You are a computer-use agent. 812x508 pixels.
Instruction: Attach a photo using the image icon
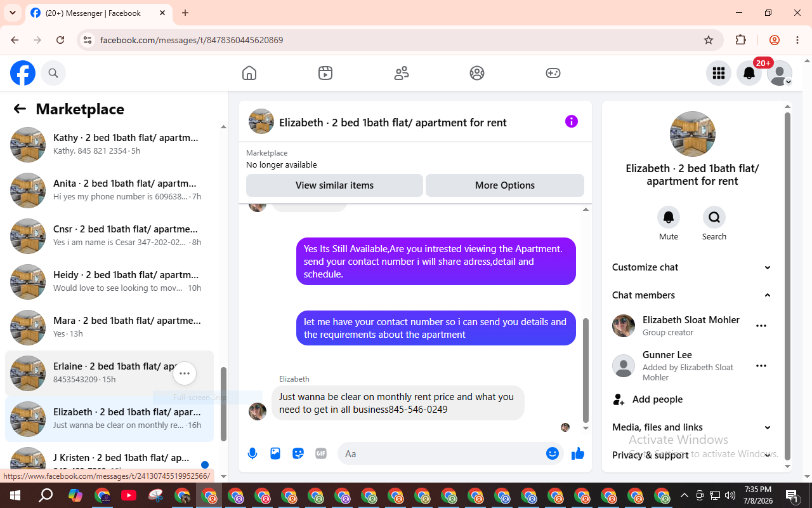coord(275,453)
